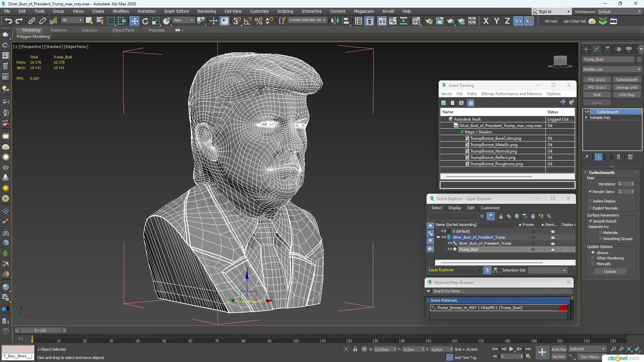The image size is (644, 362).
Task: Click Refresh icon in Asset Tracking toolbar
Action: click(443, 103)
